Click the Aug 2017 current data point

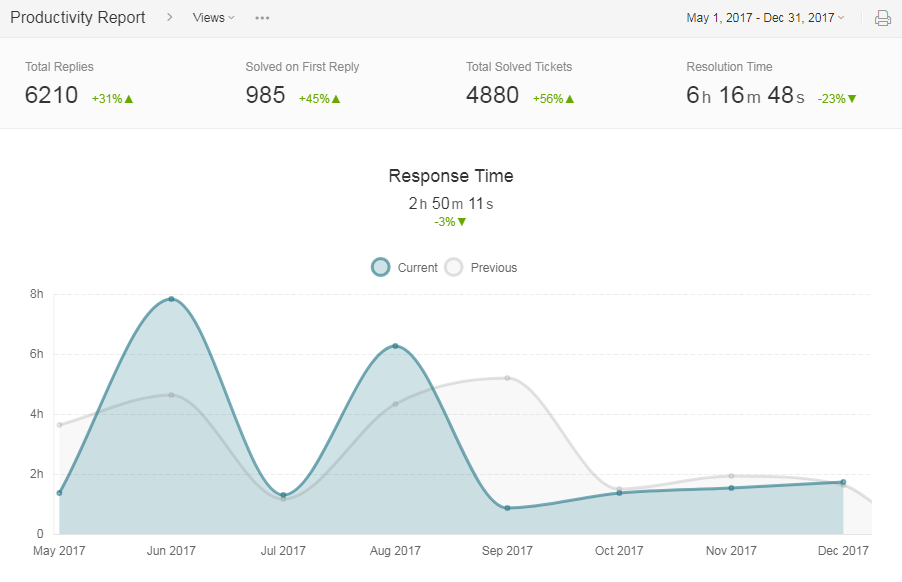tap(395, 346)
